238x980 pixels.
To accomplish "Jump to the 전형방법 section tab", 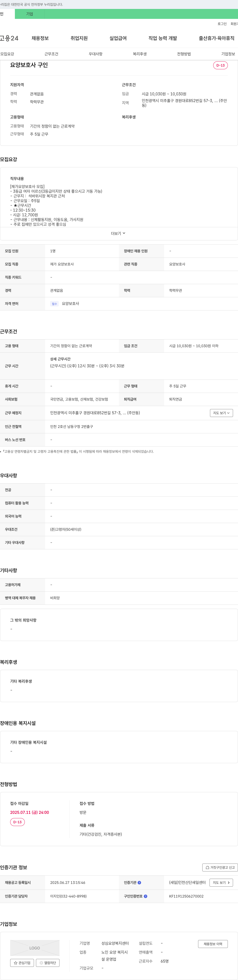I will [184, 54].
